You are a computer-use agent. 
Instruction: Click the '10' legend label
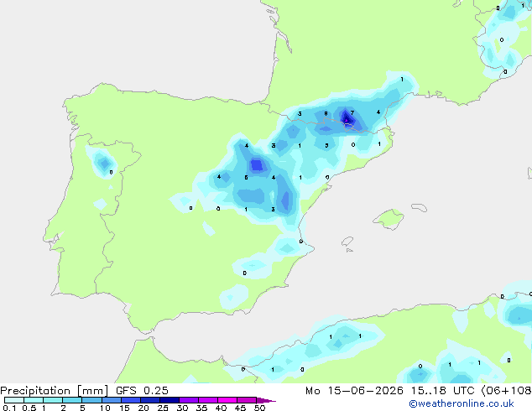105,408
